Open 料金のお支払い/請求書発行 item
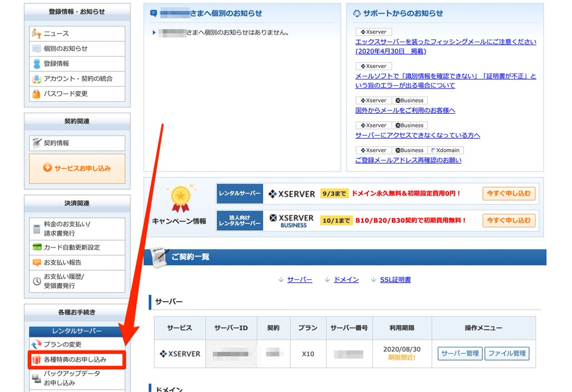The width and height of the screenshot is (572, 392). point(77,229)
